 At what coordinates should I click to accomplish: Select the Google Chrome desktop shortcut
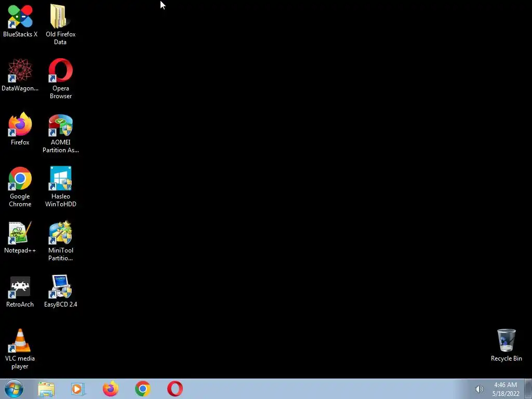pyautogui.click(x=20, y=187)
